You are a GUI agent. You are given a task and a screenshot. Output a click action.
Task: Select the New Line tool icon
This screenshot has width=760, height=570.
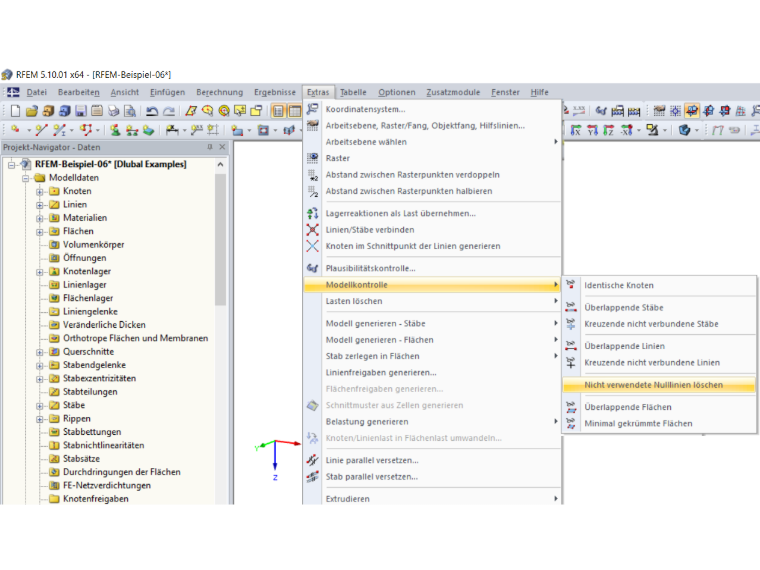pos(42,130)
